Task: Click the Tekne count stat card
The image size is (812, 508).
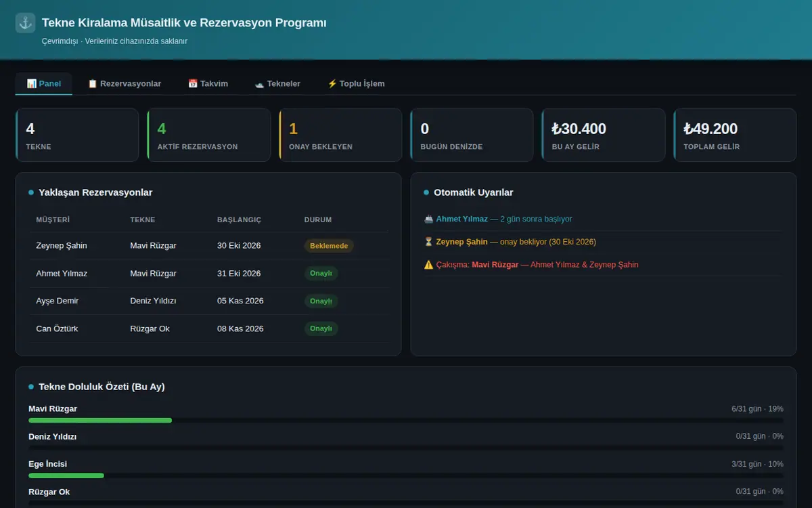Action: [x=77, y=135]
